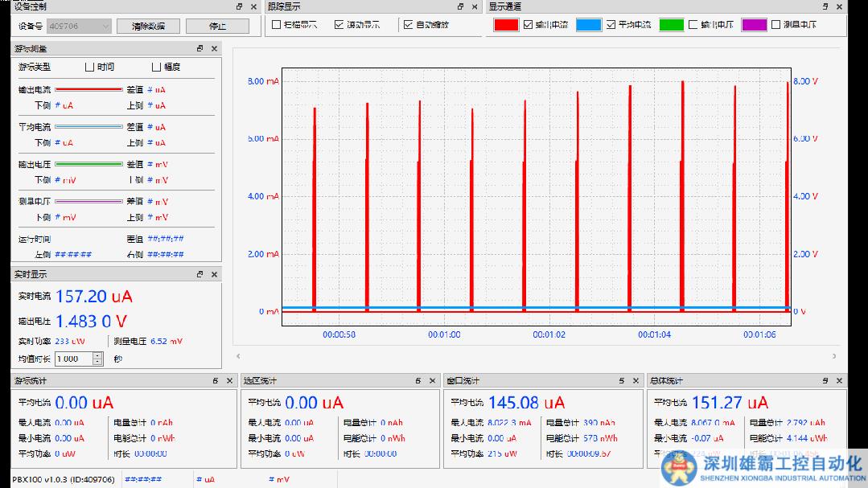Image resolution: width=868 pixels, height=488 pixels.
Task: Undock the 游标统计 statistics panel
Action: [216, 381]
